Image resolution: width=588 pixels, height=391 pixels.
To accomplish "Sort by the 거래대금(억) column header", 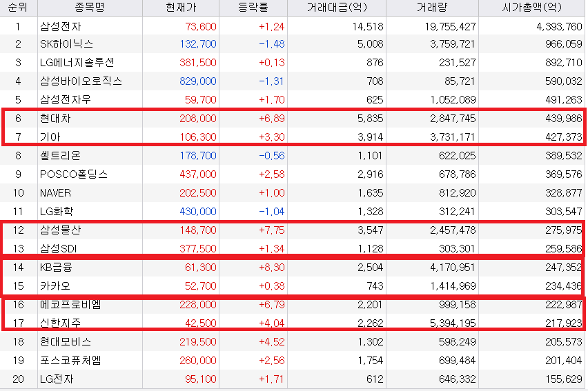I will pos(337,7).
